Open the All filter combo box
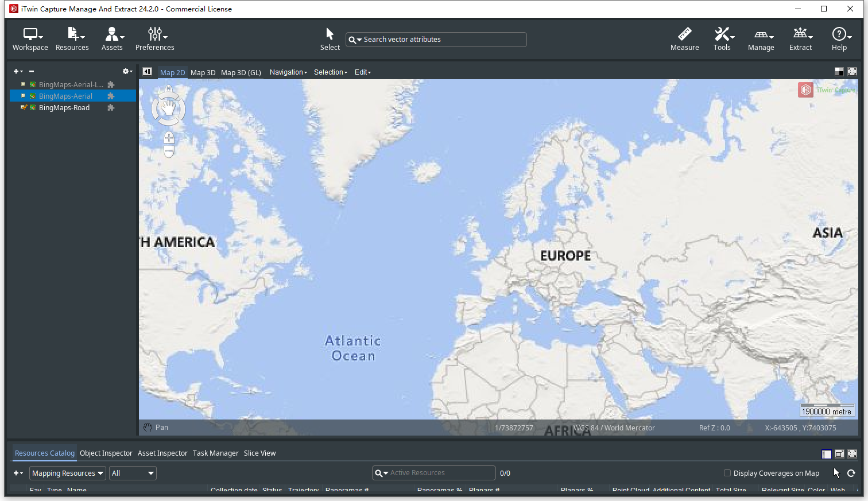 click(x=133, y=473)
